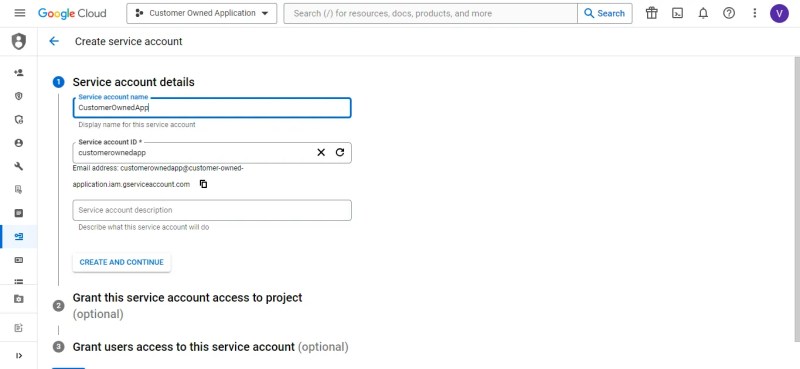Open the V account avatar
Viewport: 800px width, 369px height.
pyautogui.click(x=779, y=13)
